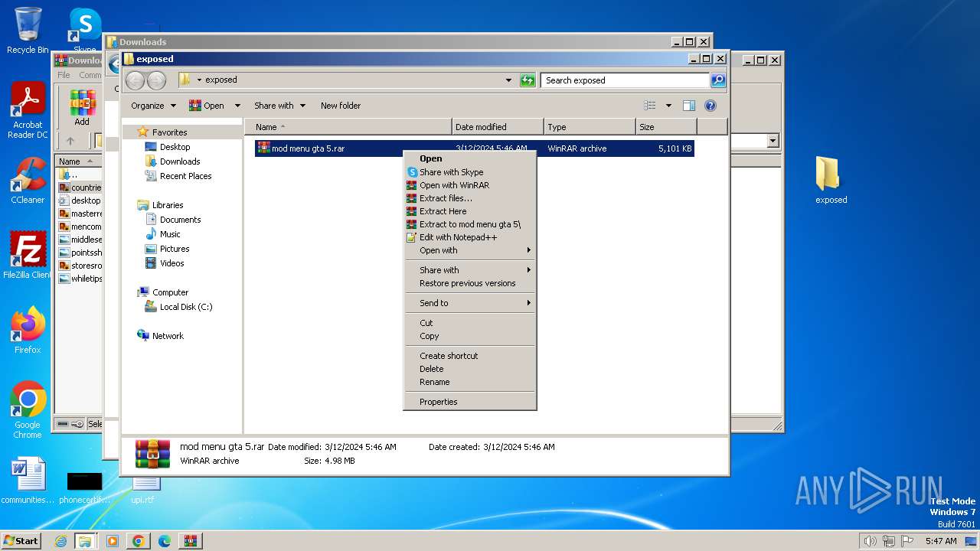Select the communities document on desktop

[x=28, y=482]
